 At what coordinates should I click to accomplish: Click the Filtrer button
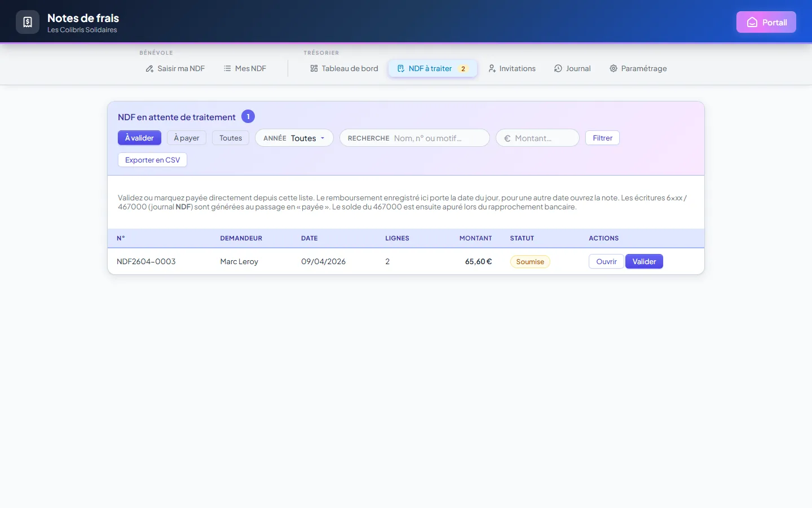[x=602, y=138]
